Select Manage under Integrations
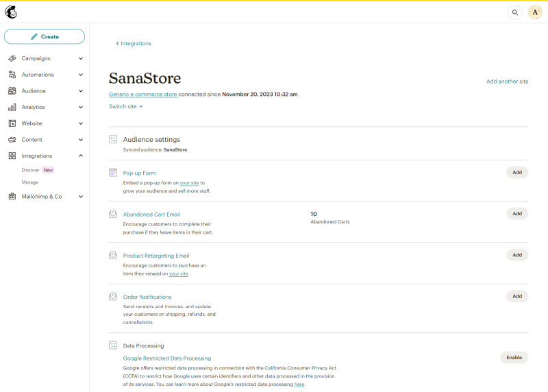548x392 pixels. point(29,182)
